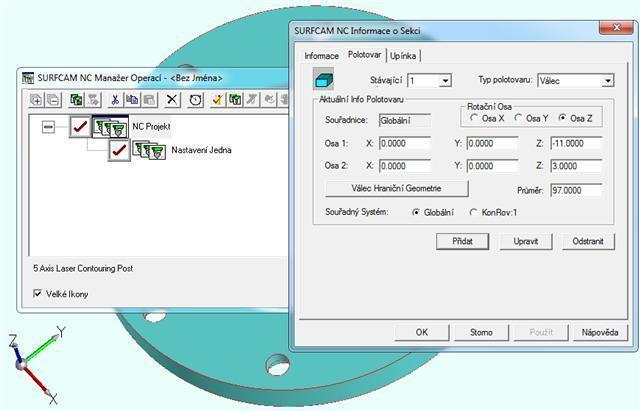
Task: Click the collapse-all minus icon in Manažer Operací toolbar
Action: 53,100
